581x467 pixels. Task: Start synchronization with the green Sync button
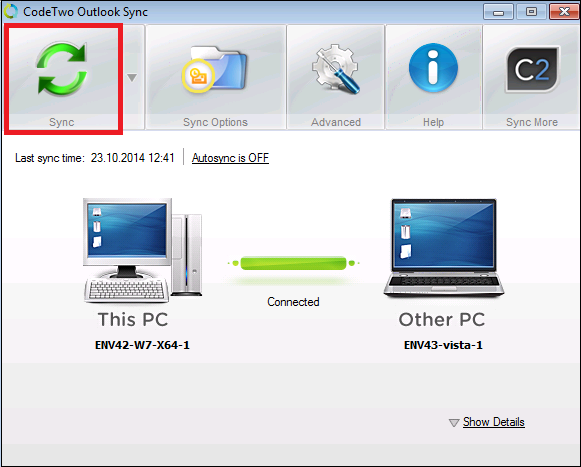(x=62, y=78)
